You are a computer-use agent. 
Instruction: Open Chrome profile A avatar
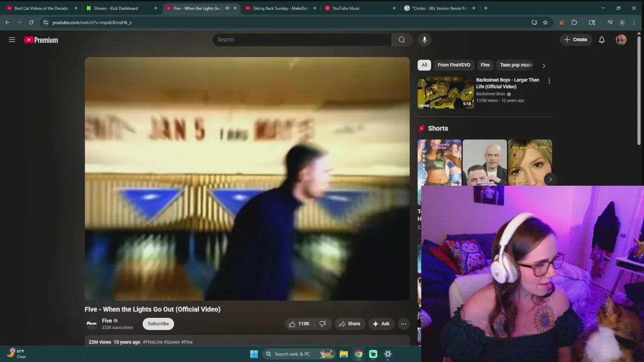(622, 22)
